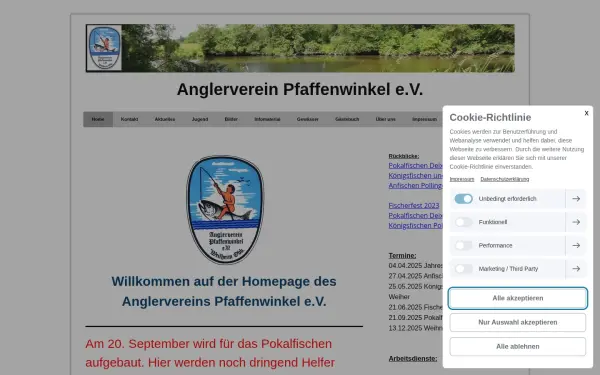The image size is (600, 375).
Task: Open the Königsfischen un... link
Action: tap(416, 176)
